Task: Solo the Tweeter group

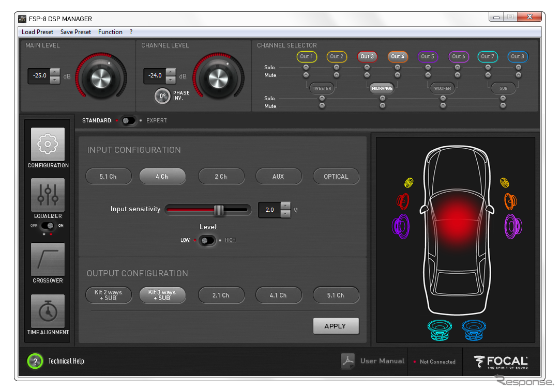Action: coord(322,98)
